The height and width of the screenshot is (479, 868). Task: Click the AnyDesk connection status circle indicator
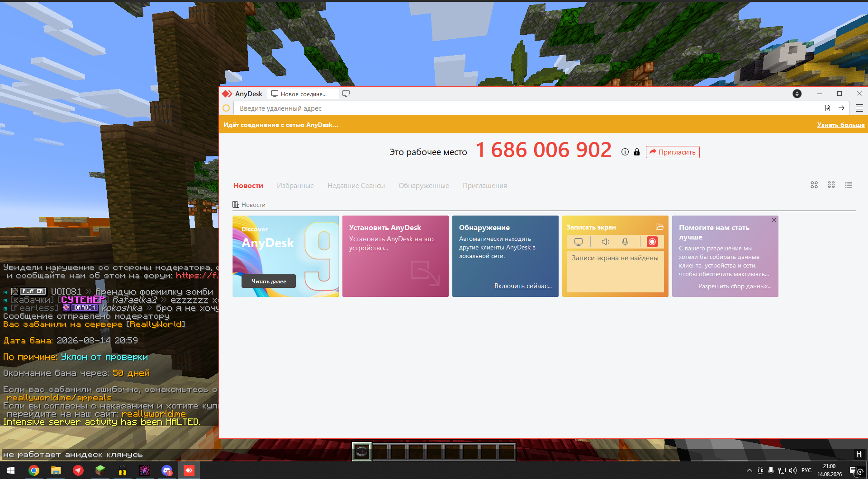click(x=226, y=108)
